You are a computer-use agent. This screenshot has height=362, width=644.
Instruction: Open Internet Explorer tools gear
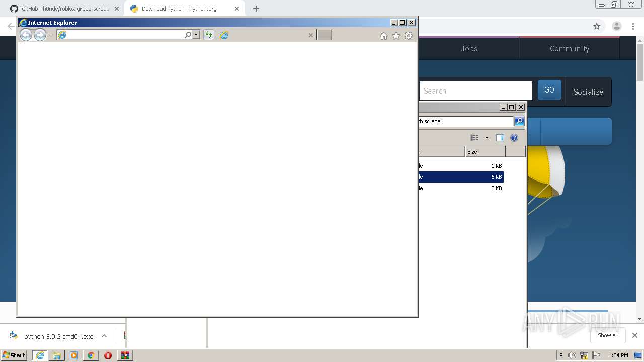(x=409, y=36)
